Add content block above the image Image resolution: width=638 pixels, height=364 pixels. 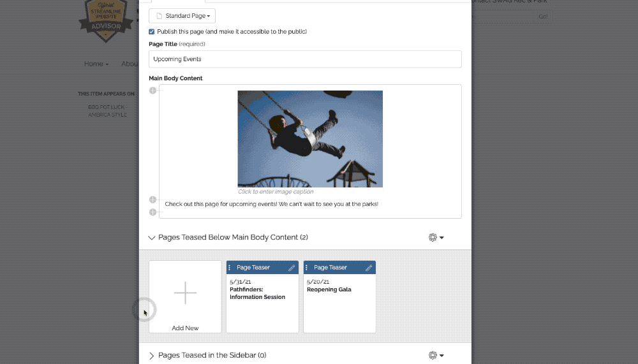point(152,91)
